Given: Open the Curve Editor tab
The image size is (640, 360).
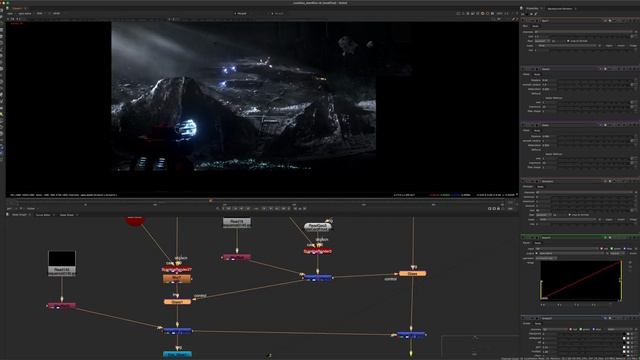Looking at the screenshot, I should 43,215.
